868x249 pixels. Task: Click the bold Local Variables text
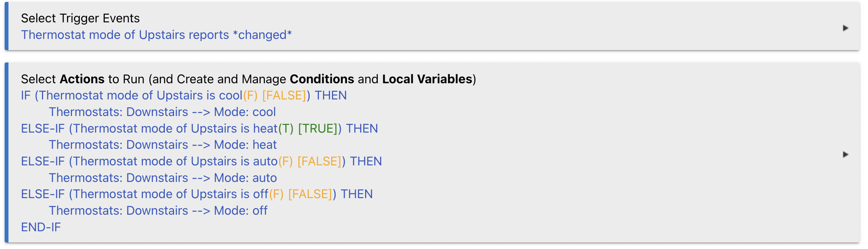click(x=427, y=79)
